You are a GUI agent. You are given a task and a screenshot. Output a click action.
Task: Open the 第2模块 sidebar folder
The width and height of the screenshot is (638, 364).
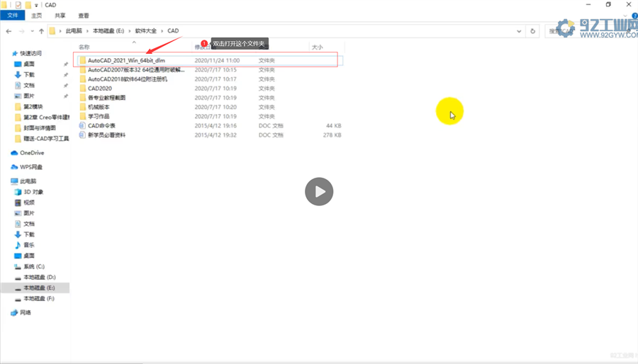pyautogui.click(x=33, y=106)
